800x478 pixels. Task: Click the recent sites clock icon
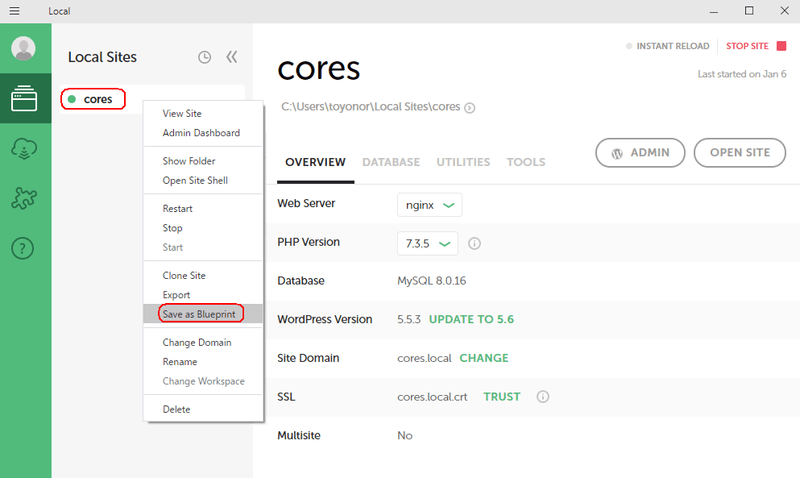point(205,57)
